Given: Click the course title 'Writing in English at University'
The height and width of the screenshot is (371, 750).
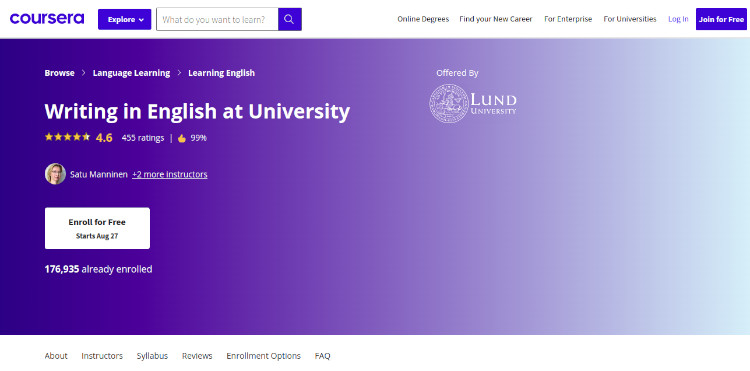Looking at the screenshot, I should point(197,111).
